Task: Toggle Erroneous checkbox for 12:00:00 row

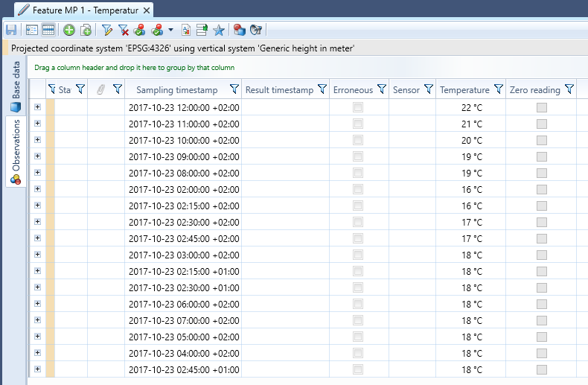Action: (x=358, y=107)
